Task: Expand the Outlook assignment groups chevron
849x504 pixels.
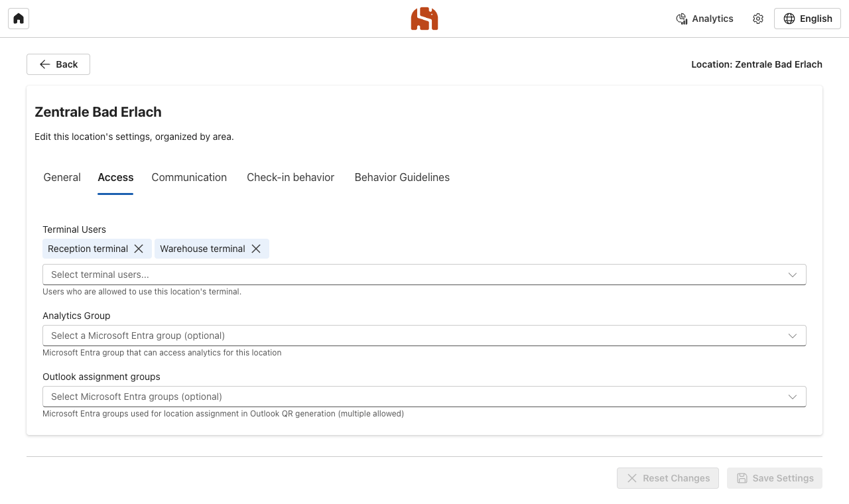Action: pos(793,397)
